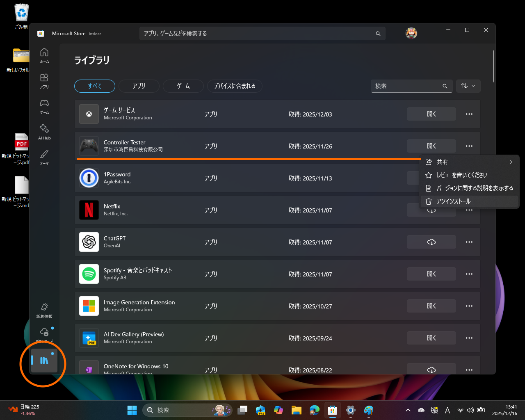Screen dimensions: 525x420
Task: Select the 新しいフォルダ desktop folder
Action: click(x=19, y=60)
